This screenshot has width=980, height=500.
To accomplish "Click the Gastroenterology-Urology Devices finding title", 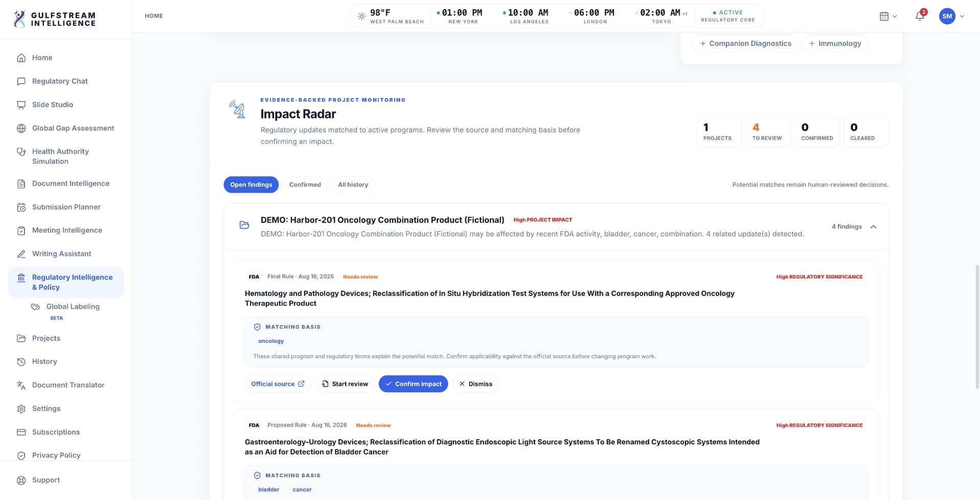I will click(502, 447).
